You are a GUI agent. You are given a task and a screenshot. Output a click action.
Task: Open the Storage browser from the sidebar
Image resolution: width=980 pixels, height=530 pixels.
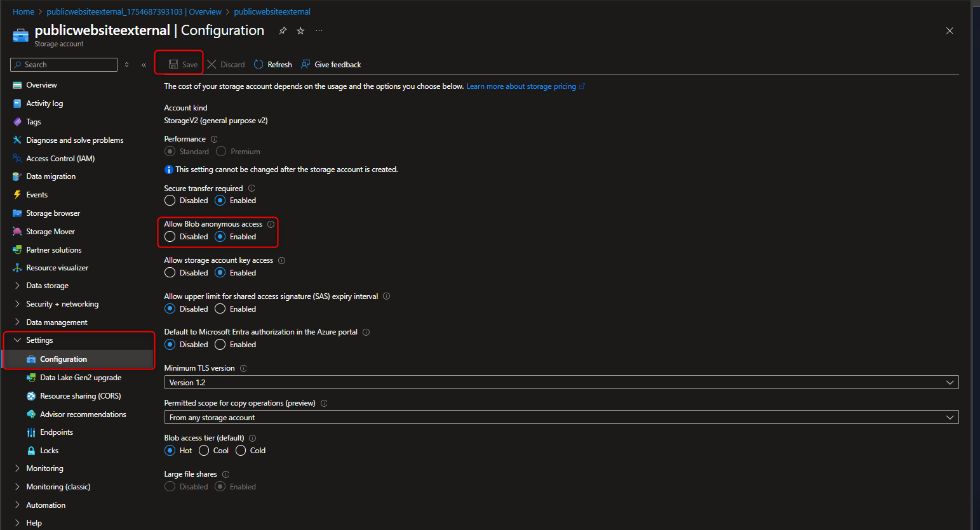click(53, 213)
